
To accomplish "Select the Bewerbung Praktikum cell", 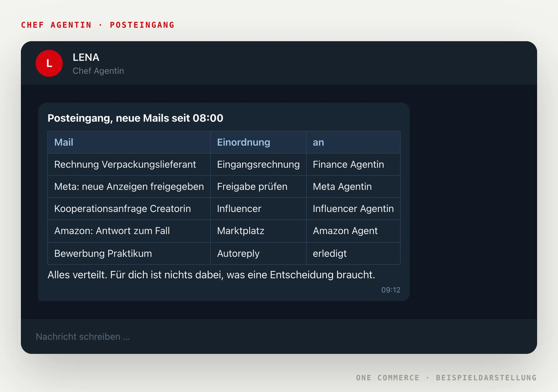I will click(x=129, y=253).
